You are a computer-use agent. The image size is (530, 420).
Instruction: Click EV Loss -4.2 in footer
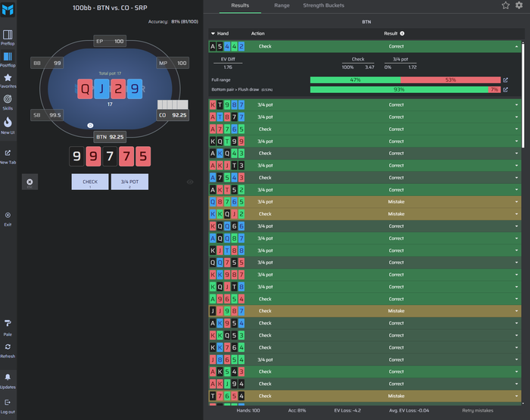coord(347,410)
